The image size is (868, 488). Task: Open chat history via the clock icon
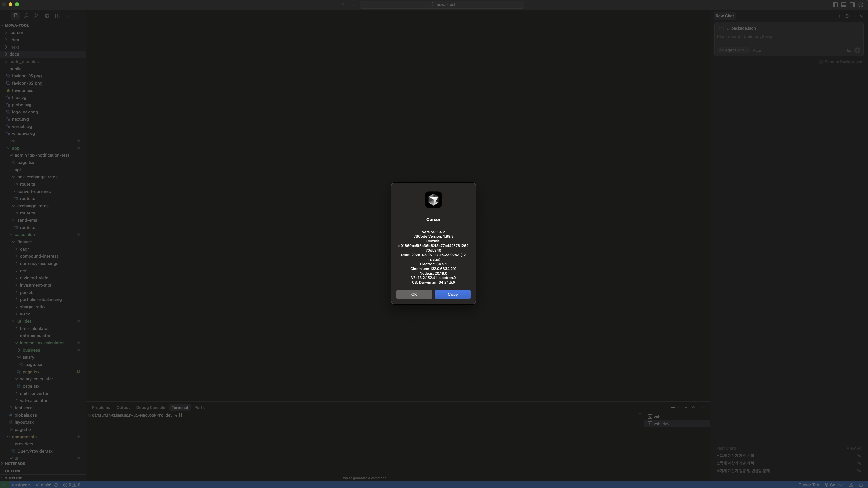coord(847,16)
